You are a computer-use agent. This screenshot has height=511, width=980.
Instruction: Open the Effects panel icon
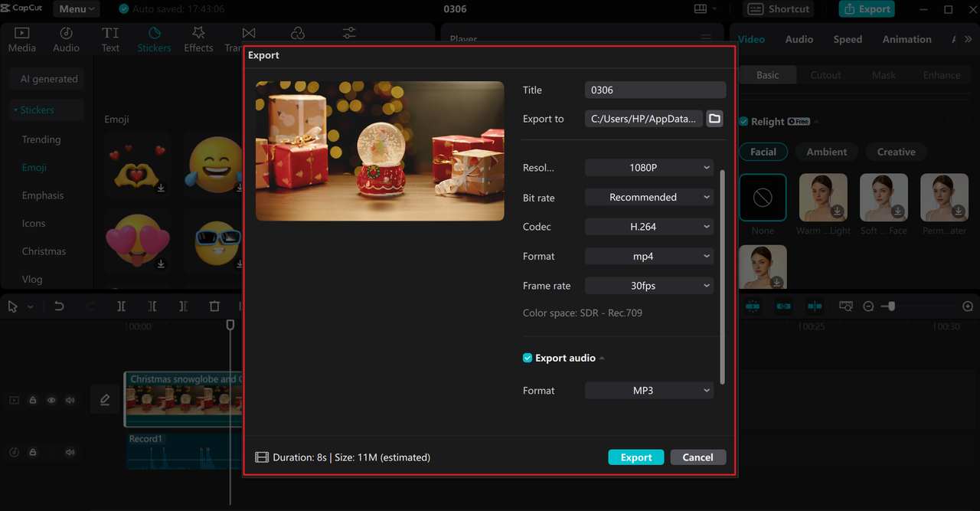pyautogui.click(x=198, y=33)
